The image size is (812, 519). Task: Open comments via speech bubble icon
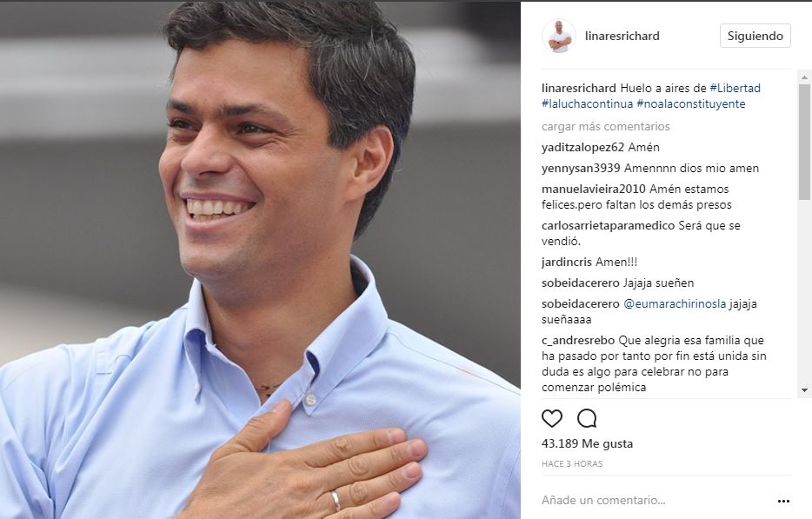pyautogui.click(x=587, y=418)
